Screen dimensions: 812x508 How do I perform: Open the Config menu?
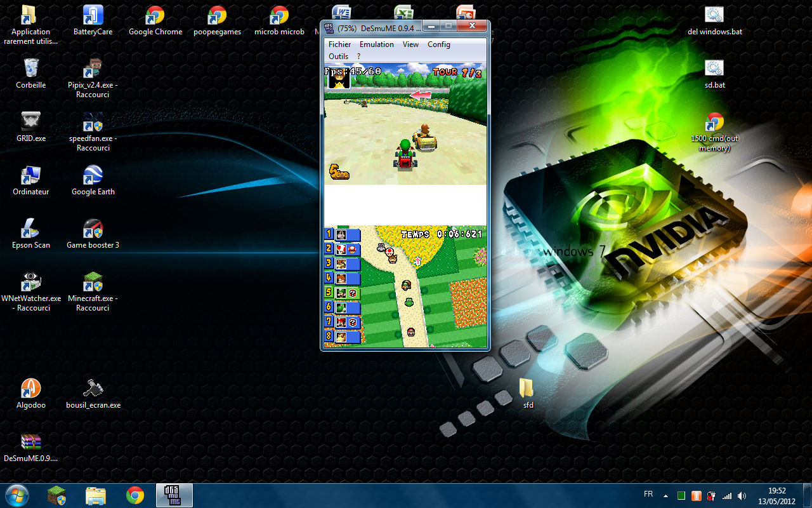coord(439,44)
